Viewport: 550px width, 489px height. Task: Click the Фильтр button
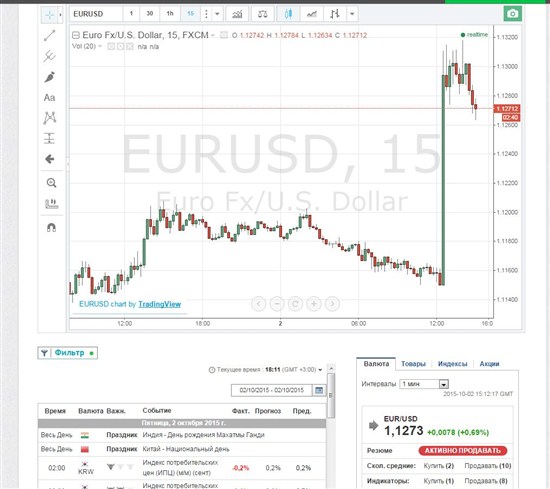click(68, 353)
